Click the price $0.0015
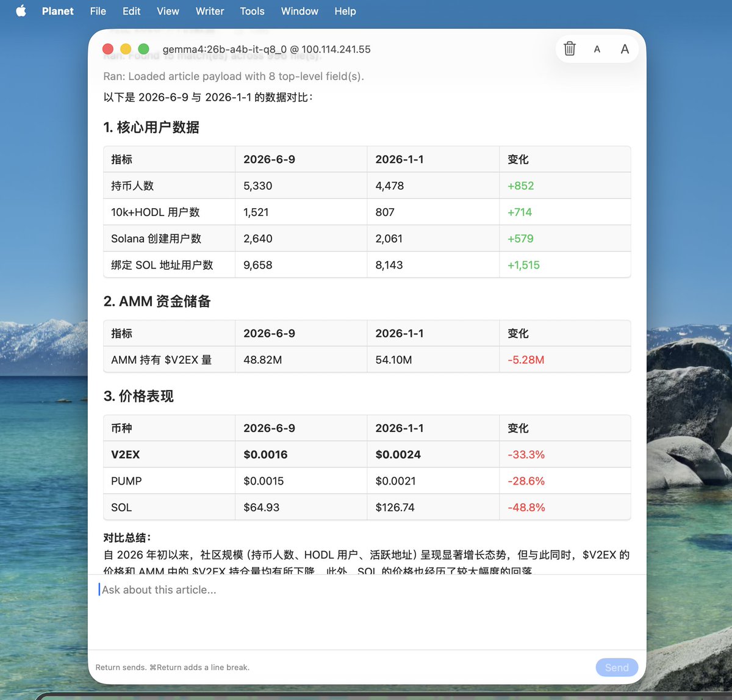This screenshot has width=732, height=700. pos(264,481)
